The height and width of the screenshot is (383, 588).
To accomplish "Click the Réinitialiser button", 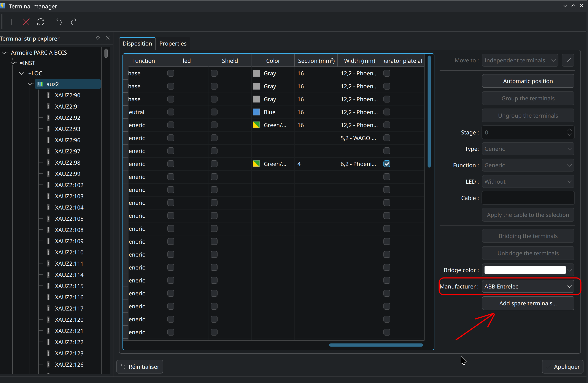I will point(140,367).
